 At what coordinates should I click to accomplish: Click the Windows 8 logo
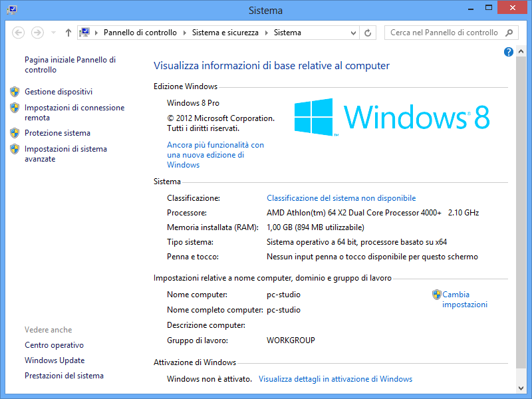[x=392, y=117]
